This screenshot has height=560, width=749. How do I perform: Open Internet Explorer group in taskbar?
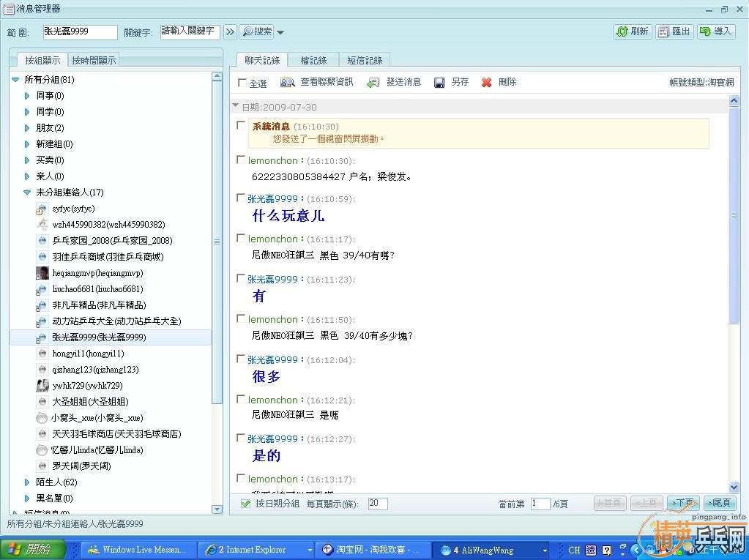(256, 550)
